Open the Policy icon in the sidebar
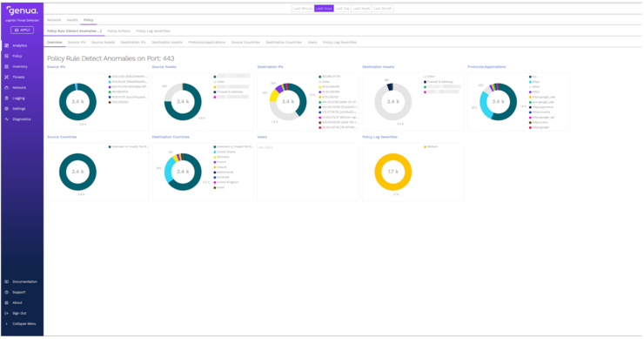This screenshot has height=339, width=644. [x=7, y=56]
